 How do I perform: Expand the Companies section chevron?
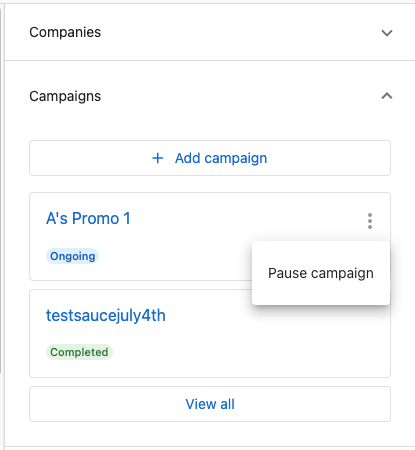pos(387,33)
